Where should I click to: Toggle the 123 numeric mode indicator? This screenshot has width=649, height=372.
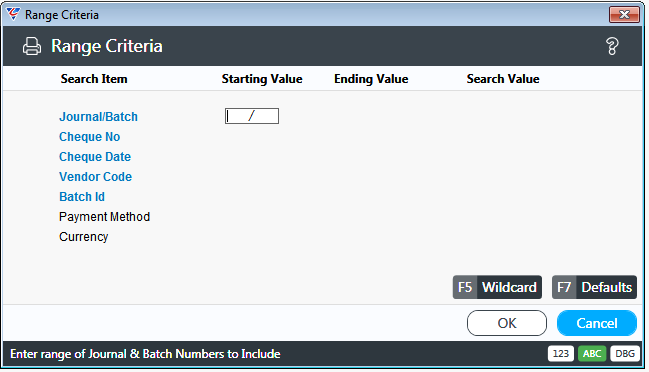561,354
